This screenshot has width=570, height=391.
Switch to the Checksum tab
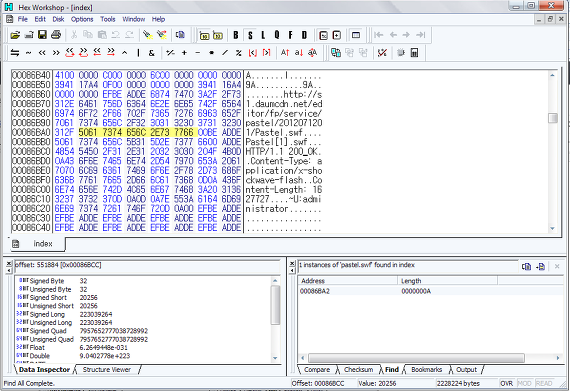click(x=358, y=370)
